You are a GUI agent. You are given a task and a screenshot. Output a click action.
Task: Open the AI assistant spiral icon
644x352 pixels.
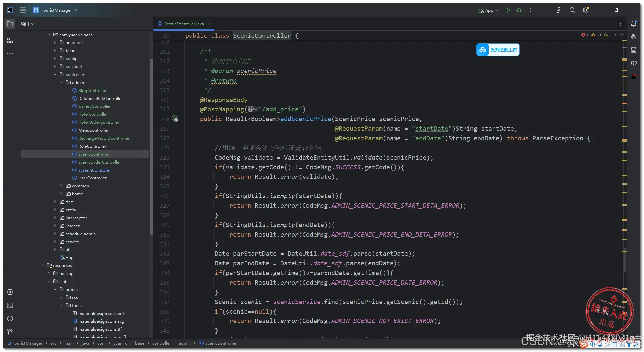[634, 37]
